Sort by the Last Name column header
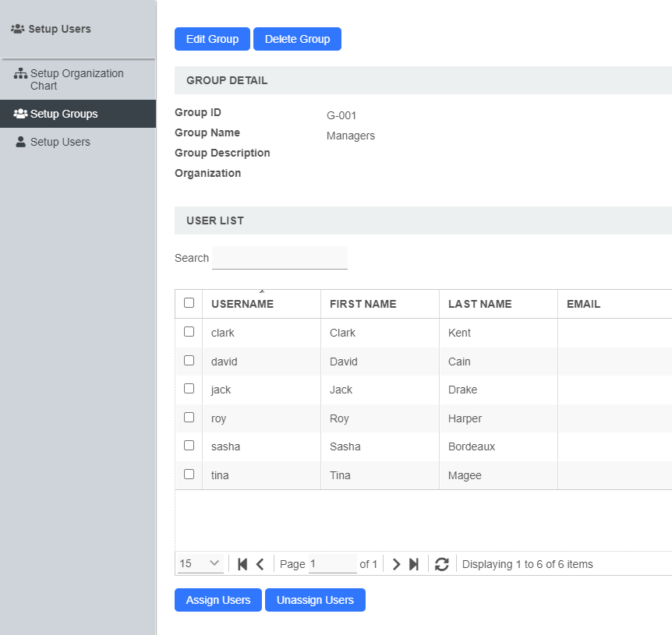Screen dimensions: 672x635 [479, 304]
